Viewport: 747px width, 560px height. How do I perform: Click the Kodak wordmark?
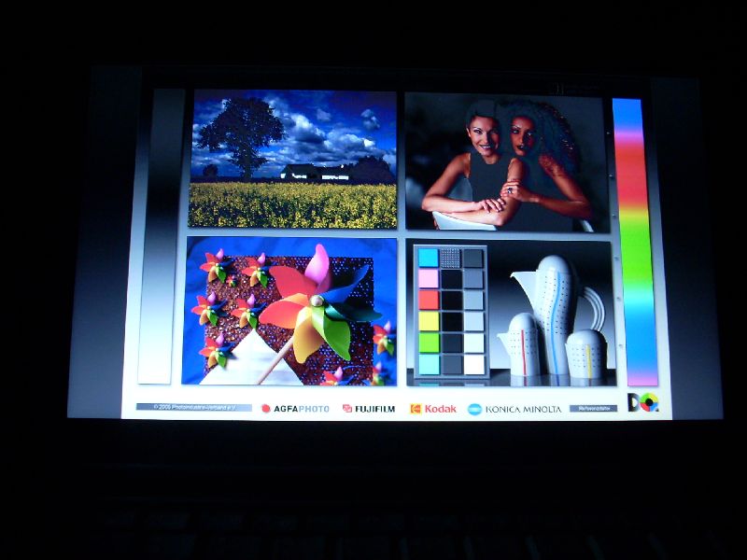pos(440,409)
